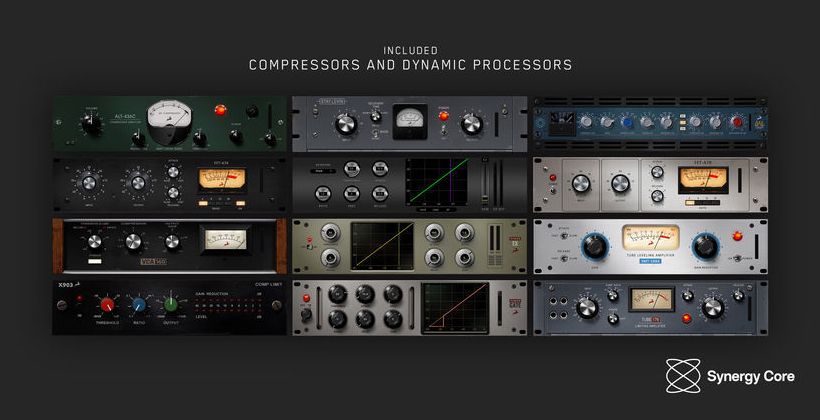This screenshot has width=820, height=420.
Task: Click the blue knob on the blue rack compressor
Action: [x=627, y=122]
